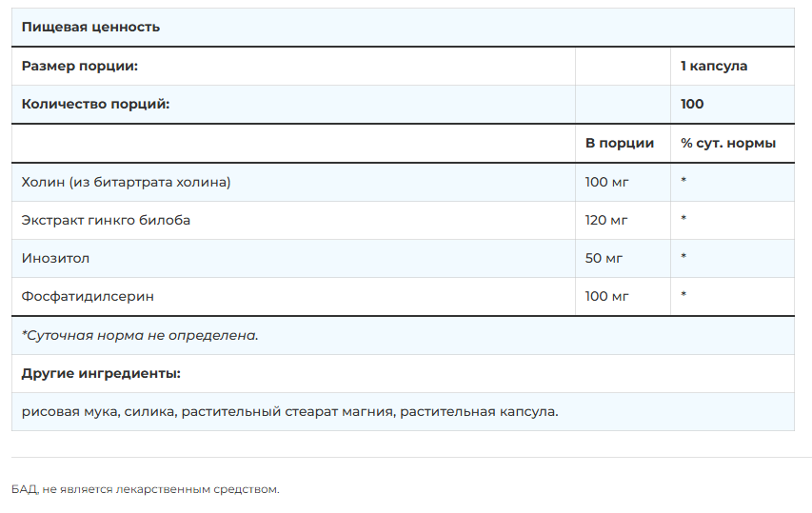
Task: Click the '120 мг' ginkgo amount
Action: click(x=606, y=220)
